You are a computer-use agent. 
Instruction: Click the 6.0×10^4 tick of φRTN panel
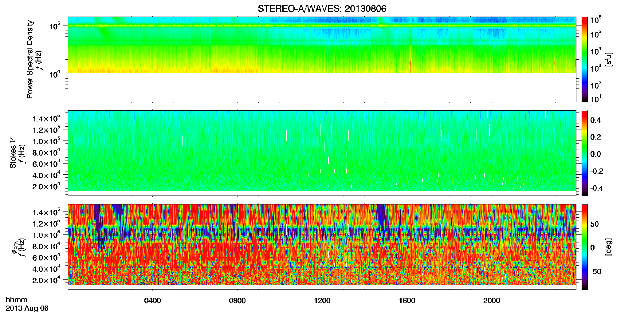[46, 258]
